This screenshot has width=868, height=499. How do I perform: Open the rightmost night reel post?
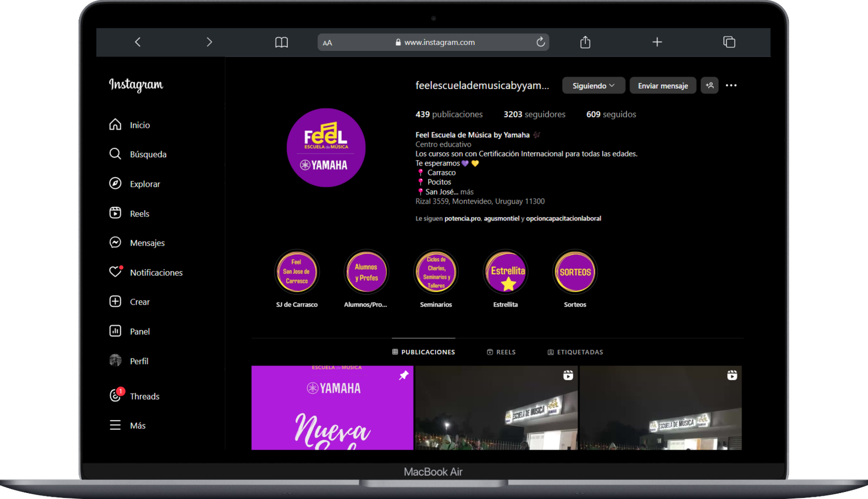(661, 408)
